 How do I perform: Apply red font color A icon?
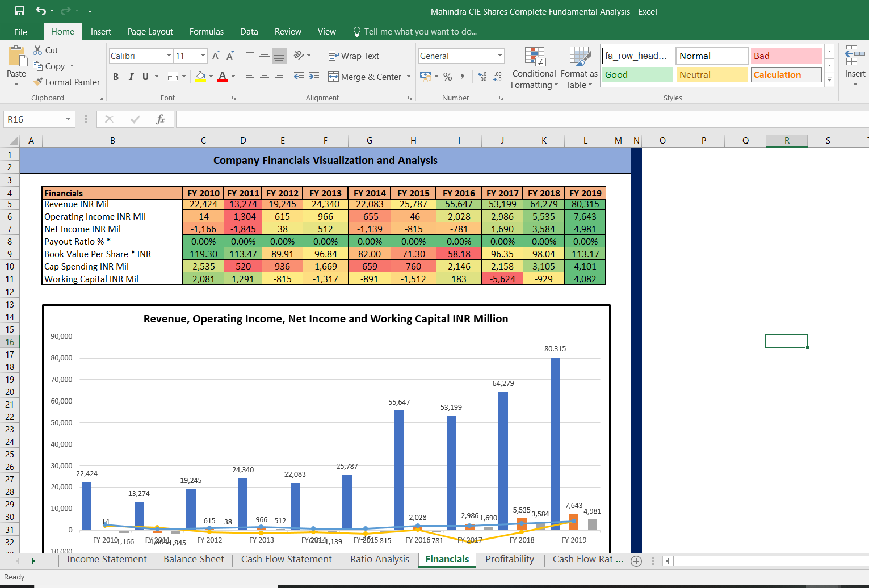click(x=223, y=76)
